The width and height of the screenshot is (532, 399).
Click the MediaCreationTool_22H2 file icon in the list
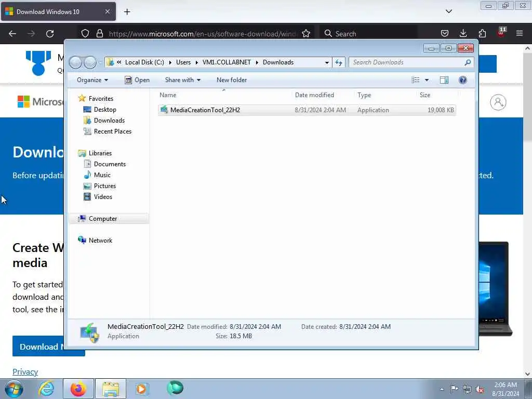[164, 110]
